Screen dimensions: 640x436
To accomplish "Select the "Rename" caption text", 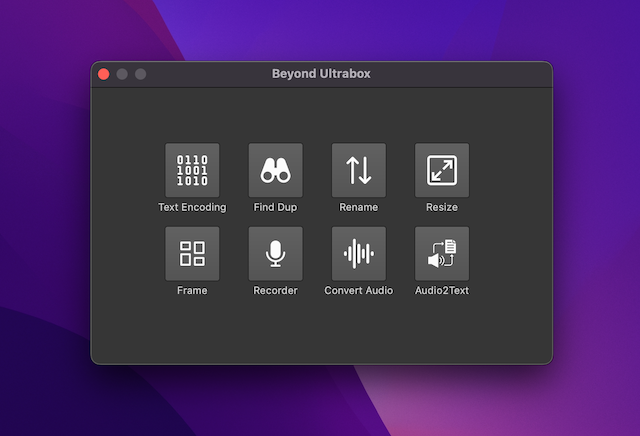I will 358,207.
